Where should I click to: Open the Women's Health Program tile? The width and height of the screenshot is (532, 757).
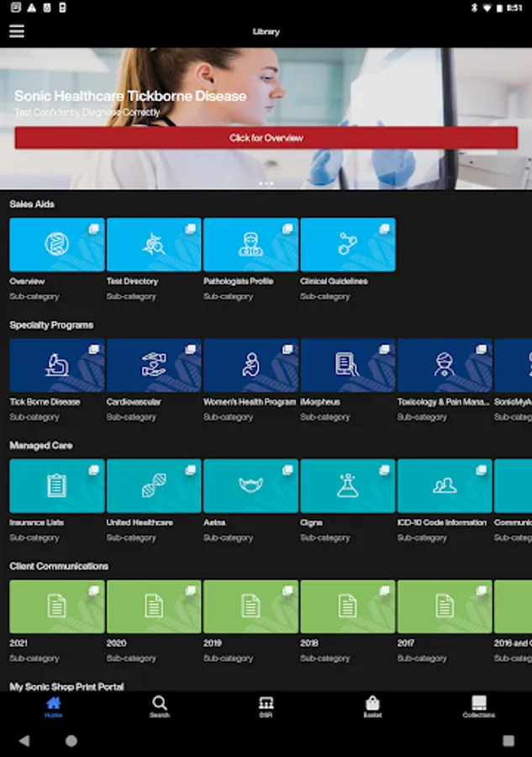tap(250, 365)
